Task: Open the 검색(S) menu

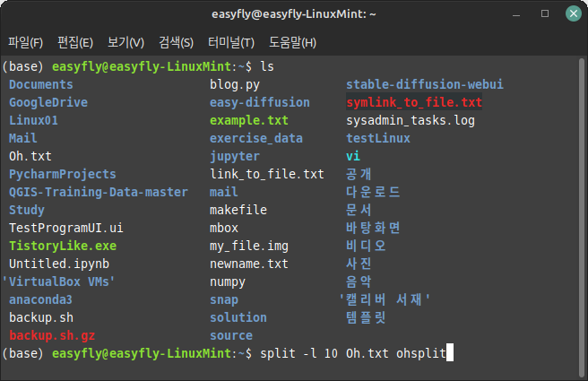Action: click(176, 42)
